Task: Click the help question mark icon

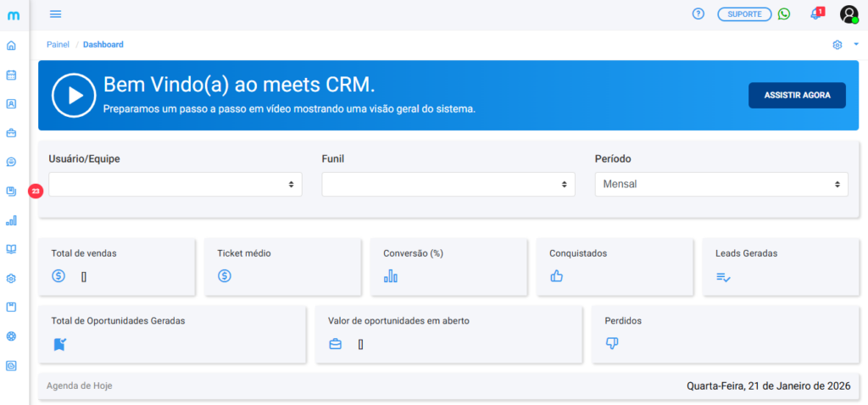Action: 698,14
